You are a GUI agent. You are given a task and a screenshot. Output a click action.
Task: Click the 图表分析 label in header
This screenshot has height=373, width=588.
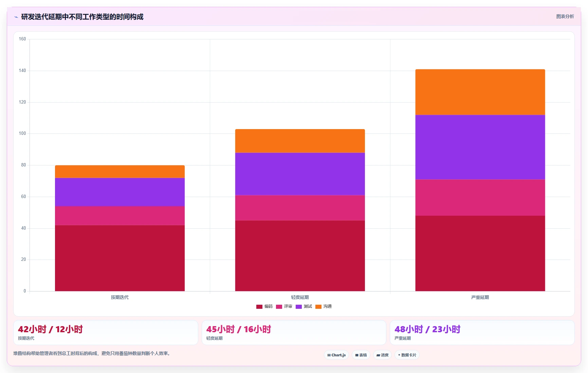click(x=565, y=16)
